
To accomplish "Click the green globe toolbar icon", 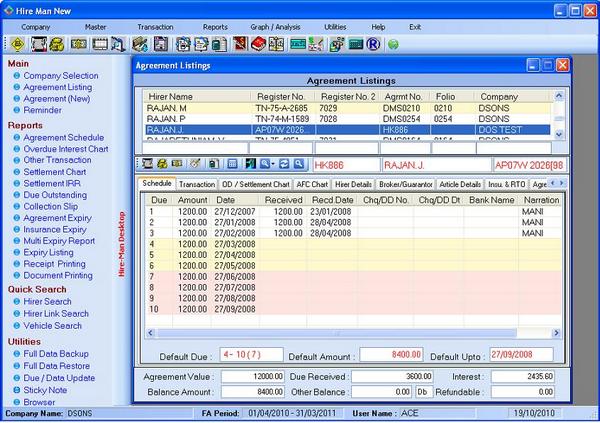I will pos(393,44).
